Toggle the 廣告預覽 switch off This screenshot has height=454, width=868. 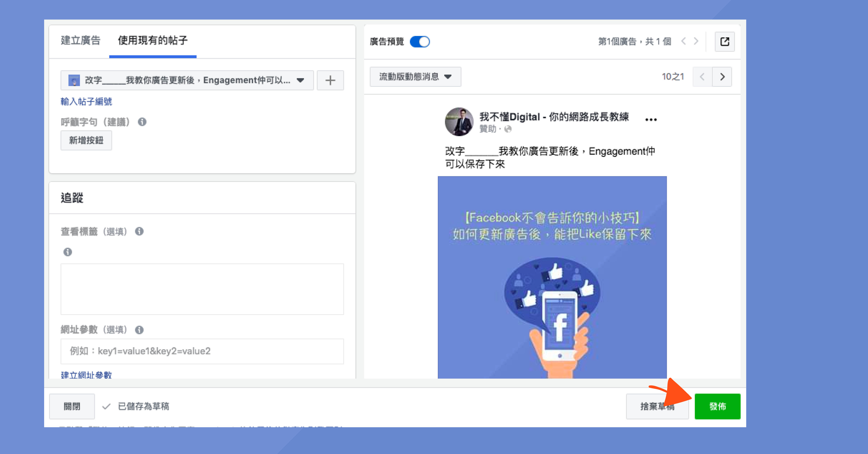click(420, 42)
